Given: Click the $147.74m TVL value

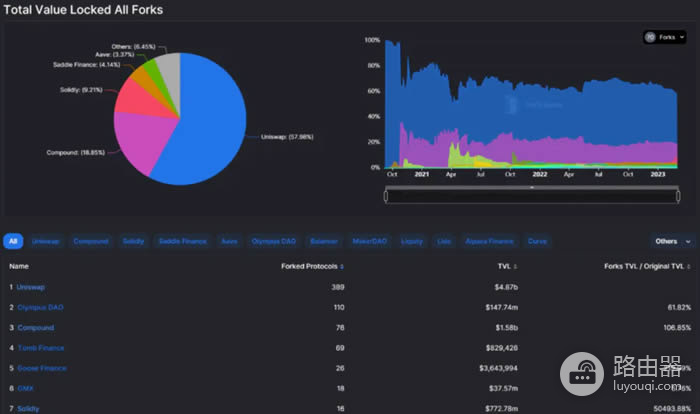Looking at the screenshot, I should [x=502, y=307].
